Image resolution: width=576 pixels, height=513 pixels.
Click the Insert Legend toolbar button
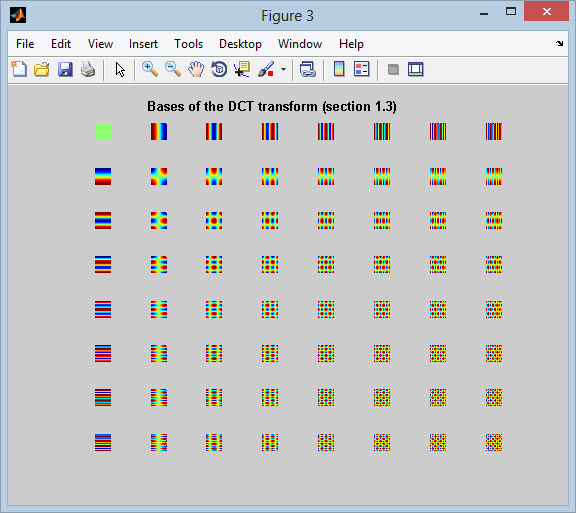coord(361,69)
